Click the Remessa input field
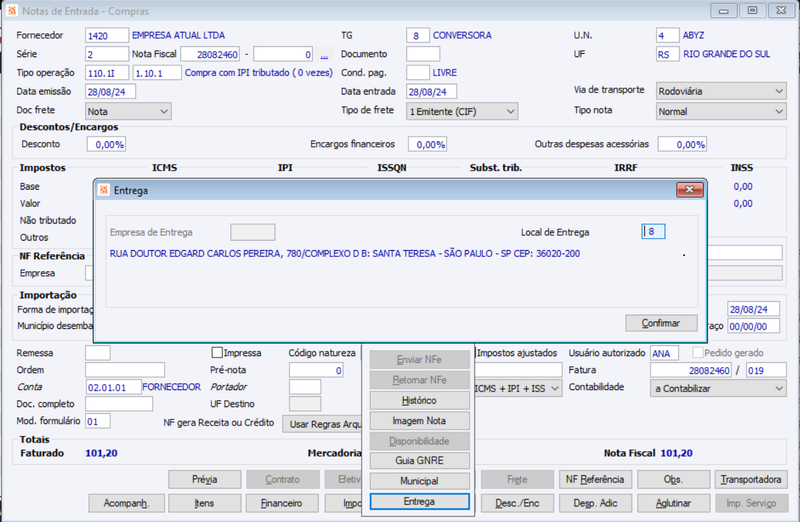The width and height of the screenshot is (800, 522). coord(98,353)
